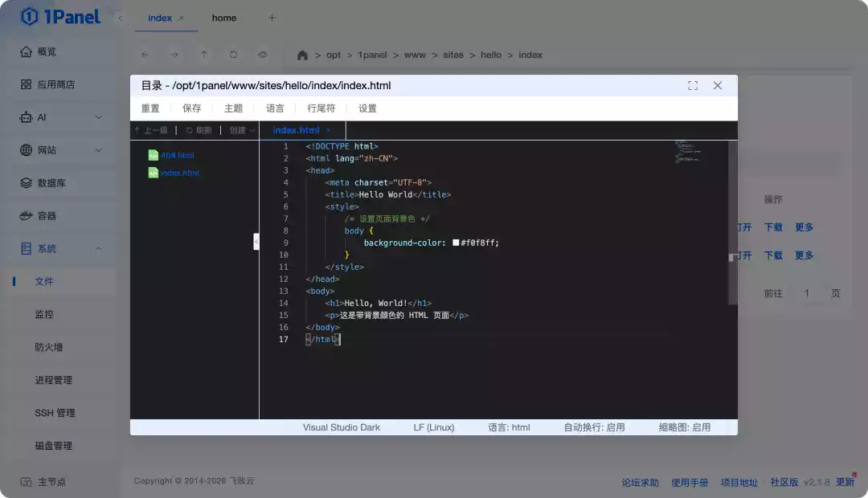Screen dimensions: 868x498
Task: Open the 主题 menu in editor toolbar
Action: click(x=233, y=108)
